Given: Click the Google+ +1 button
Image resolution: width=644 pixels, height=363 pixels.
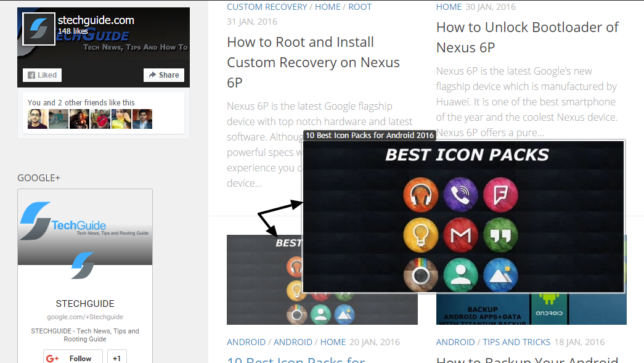Looking at the screenshot, I should click(x=117, y=357).
